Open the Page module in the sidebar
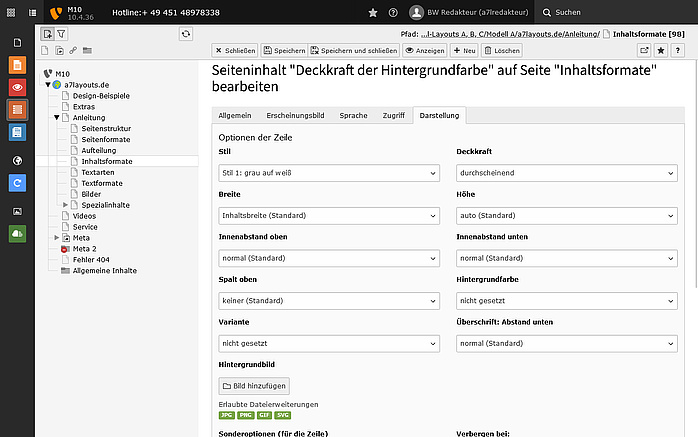The image size is (698, 437). point(17,43)
